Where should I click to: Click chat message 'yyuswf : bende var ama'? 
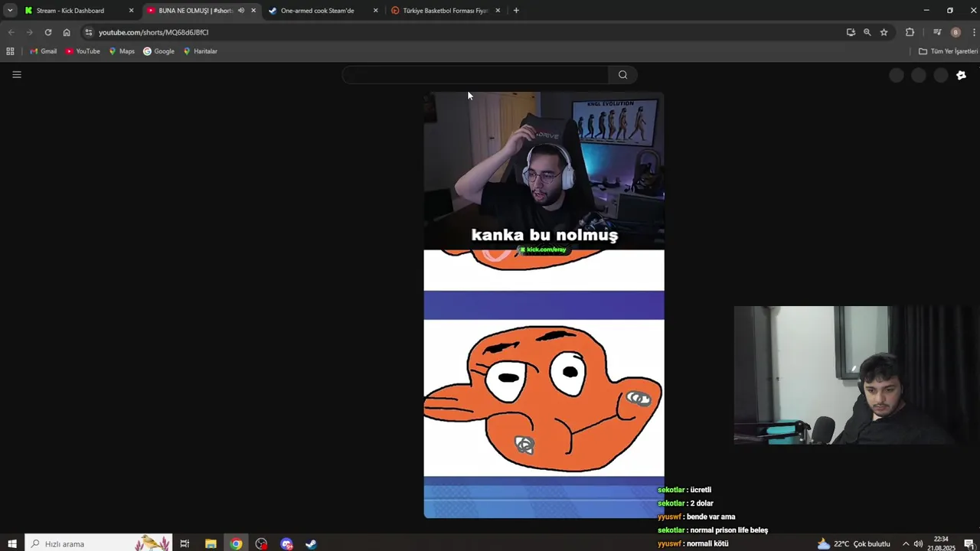696,517
